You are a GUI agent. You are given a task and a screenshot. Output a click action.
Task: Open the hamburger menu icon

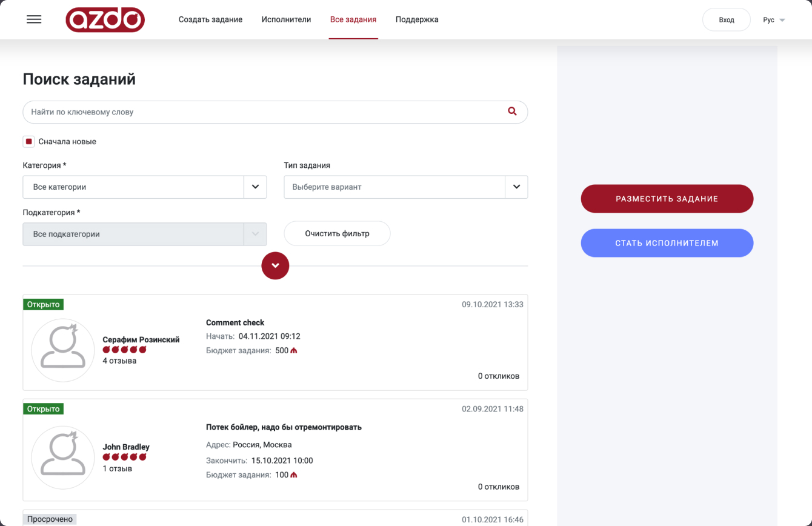tap(34, 19)
